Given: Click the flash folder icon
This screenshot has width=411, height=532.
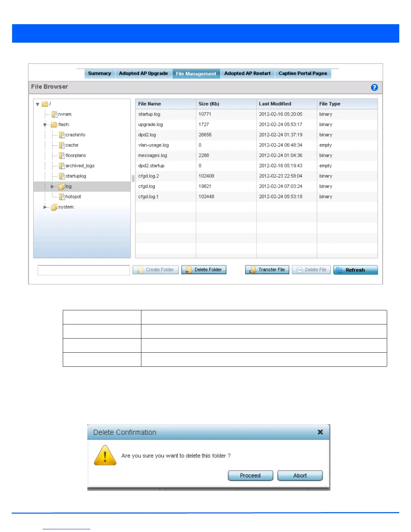Looking at the screenshot, I should (54, 125).
